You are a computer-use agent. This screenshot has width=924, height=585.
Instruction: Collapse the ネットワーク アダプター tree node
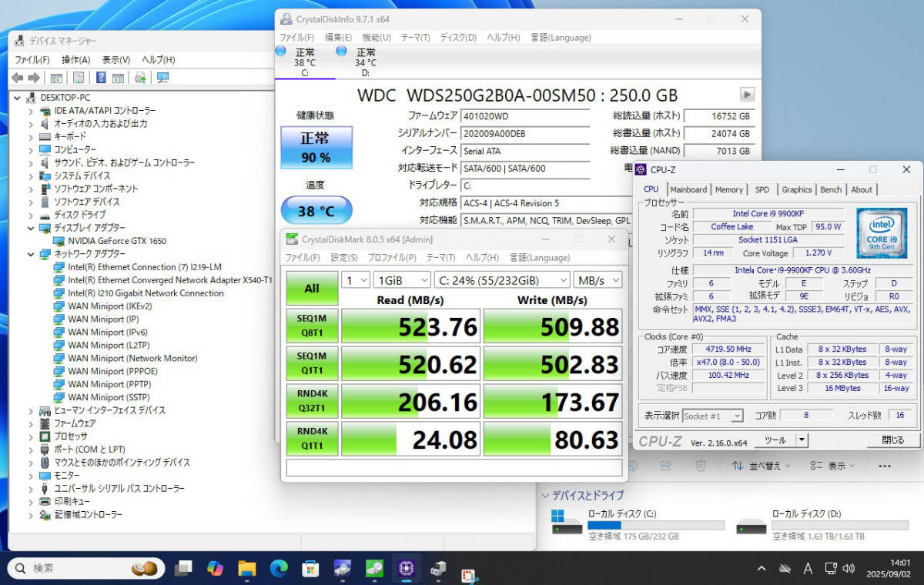[31, 254]
